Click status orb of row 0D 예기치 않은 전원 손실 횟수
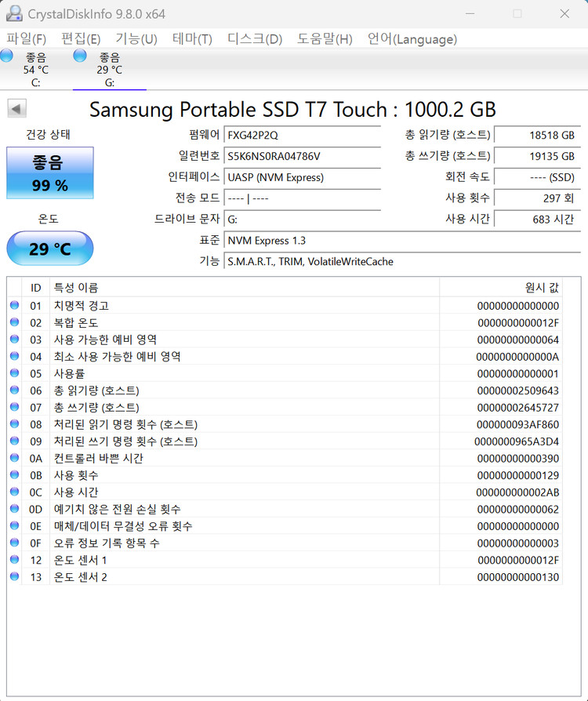 point(14,509)
